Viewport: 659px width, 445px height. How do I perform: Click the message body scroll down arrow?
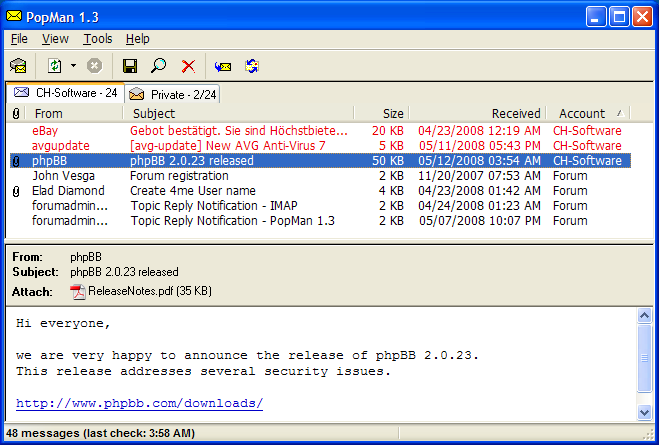coord(644,412)
